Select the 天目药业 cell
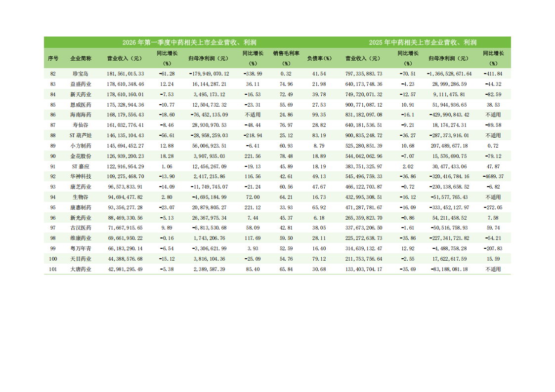The image size is (555, 392). 81,259
